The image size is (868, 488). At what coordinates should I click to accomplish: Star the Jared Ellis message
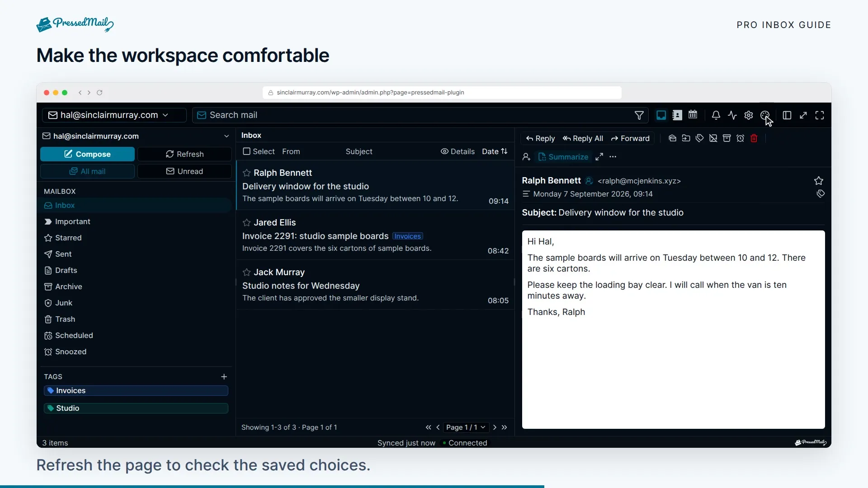point(246,222)
